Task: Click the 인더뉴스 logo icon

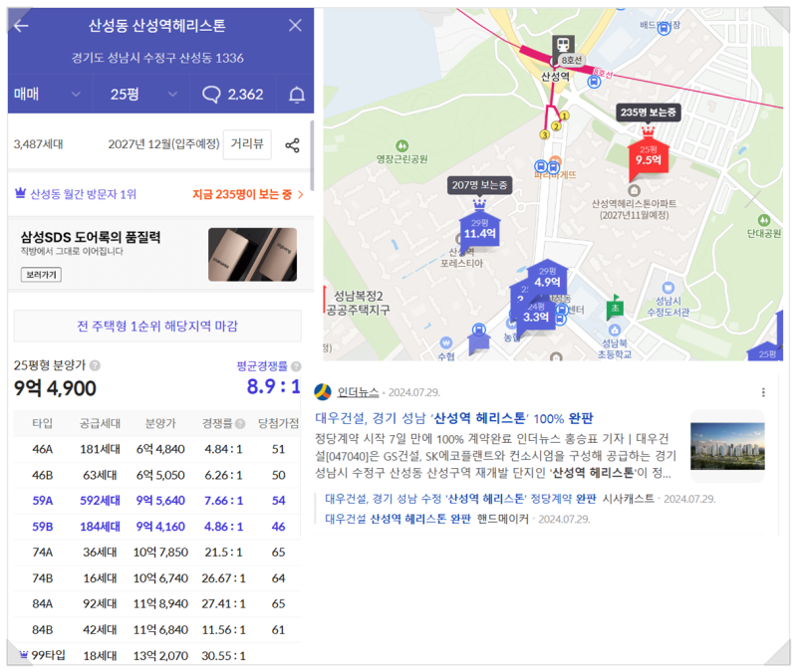Action: pos(323,392)
